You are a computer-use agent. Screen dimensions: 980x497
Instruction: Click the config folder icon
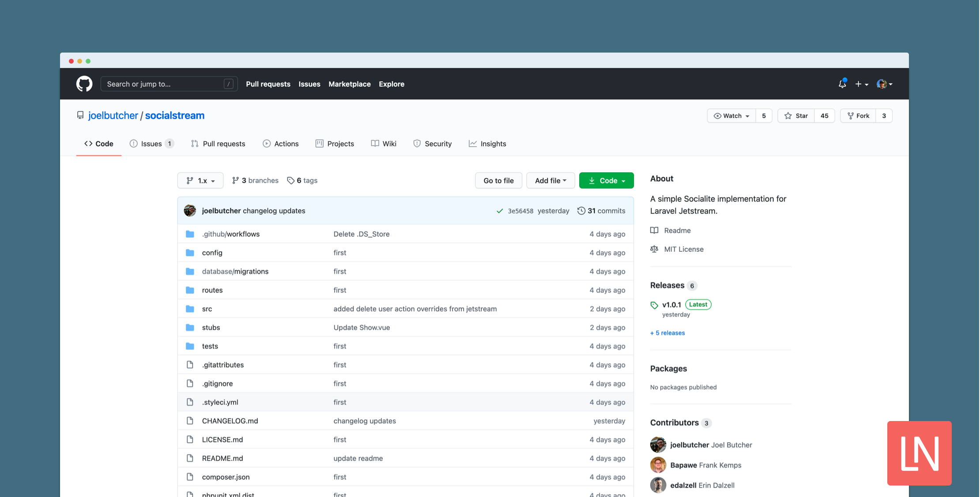[190, 253]
